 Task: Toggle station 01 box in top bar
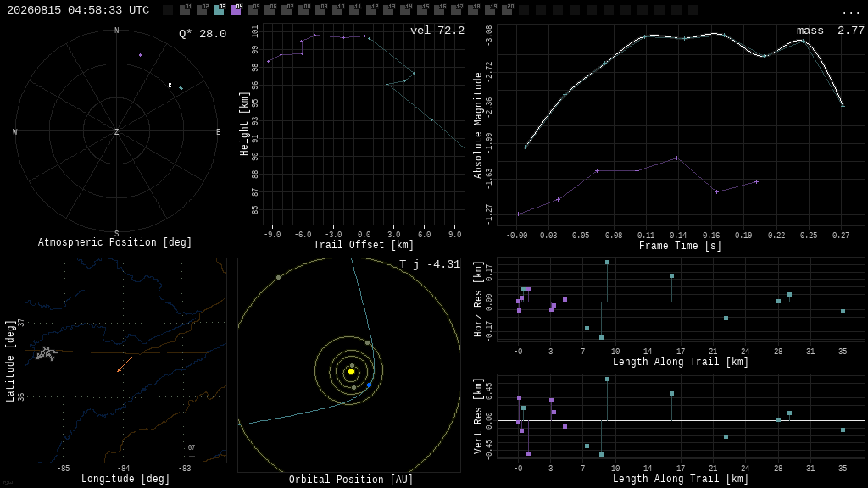pos(185,10)
